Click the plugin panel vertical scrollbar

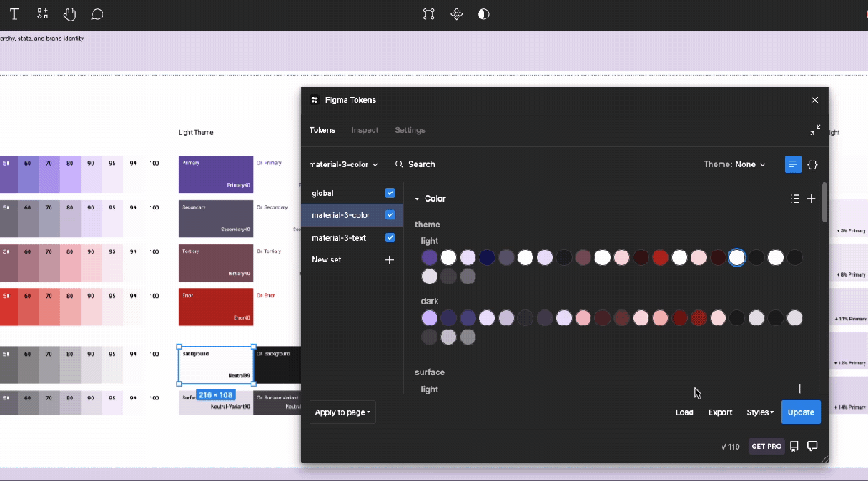coord(824,202)
